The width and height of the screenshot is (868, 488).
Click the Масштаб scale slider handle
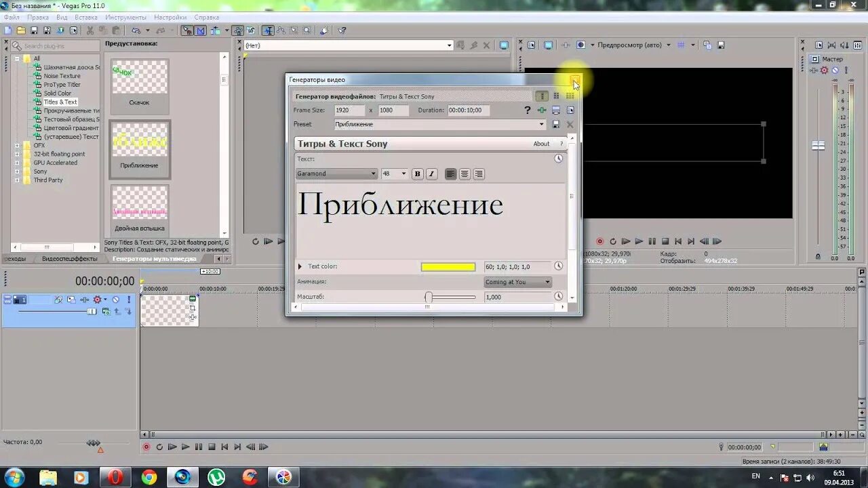tap(429, 297)
